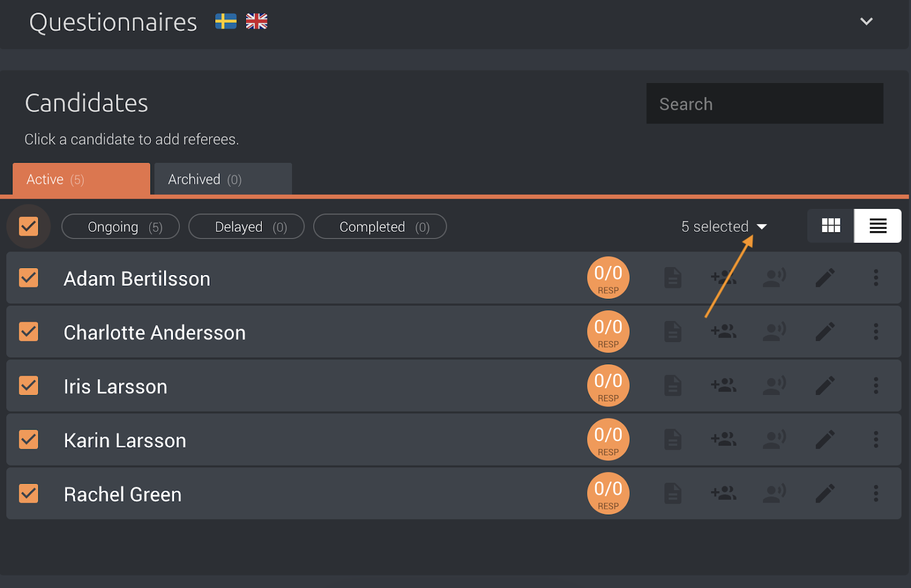Open the Active candidates tab
The height and width of the screenshot is (588, 911).
(81, 179)
